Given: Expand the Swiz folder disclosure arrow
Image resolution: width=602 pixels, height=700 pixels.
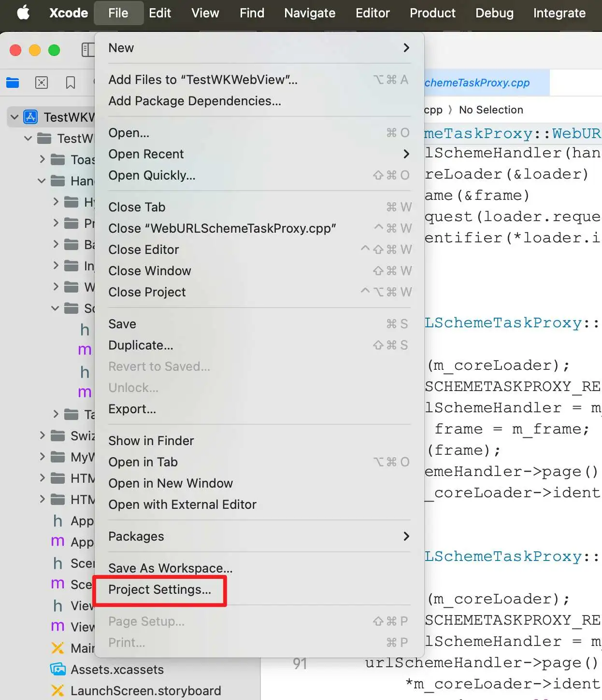Looking at the screenshot, I should [43, 435].
